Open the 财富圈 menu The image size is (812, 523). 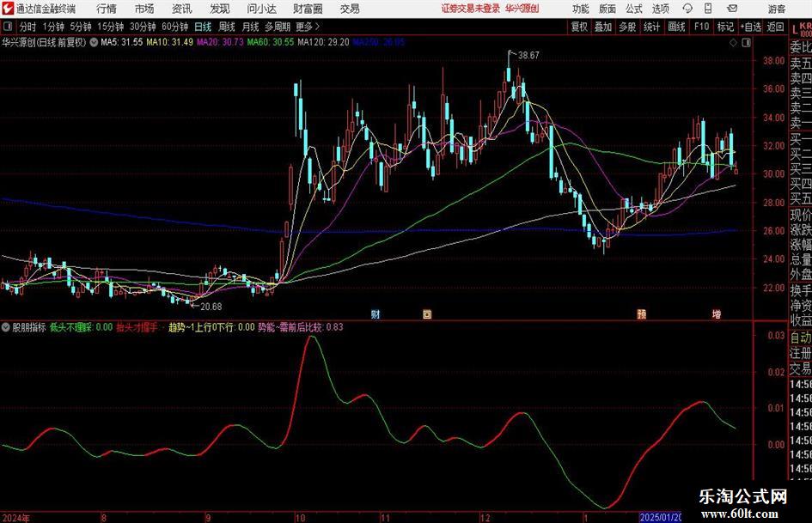coord(308,9)
